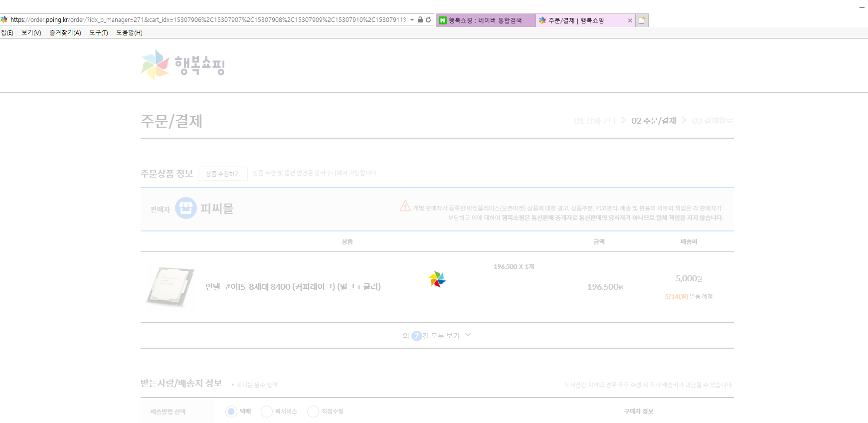Viewport: 868px width, 423px height.
Task: Open the 도구(T) menu
Action: point(98,33)
